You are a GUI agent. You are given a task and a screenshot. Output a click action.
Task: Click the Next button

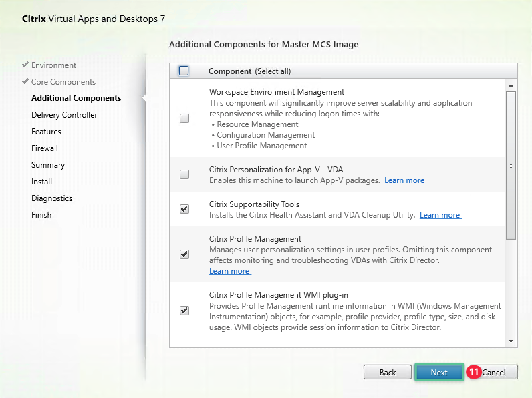[x=439, y=372]
